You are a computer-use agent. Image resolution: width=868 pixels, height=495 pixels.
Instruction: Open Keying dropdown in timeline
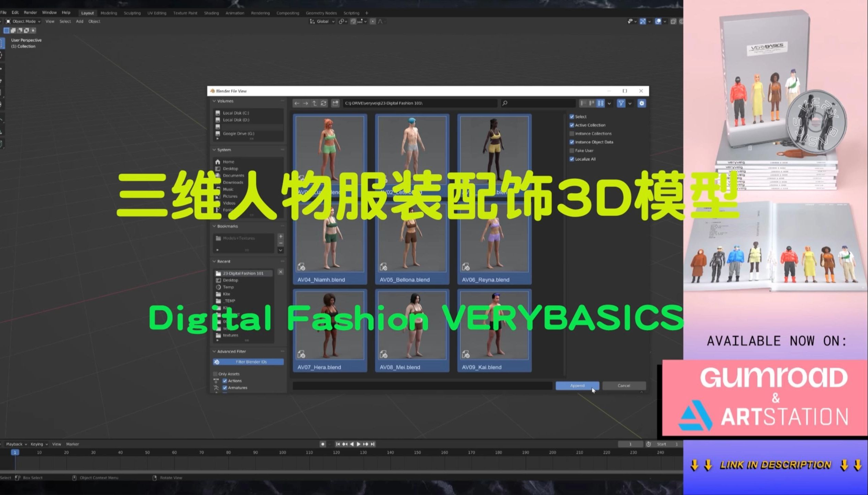coord(39,444)
